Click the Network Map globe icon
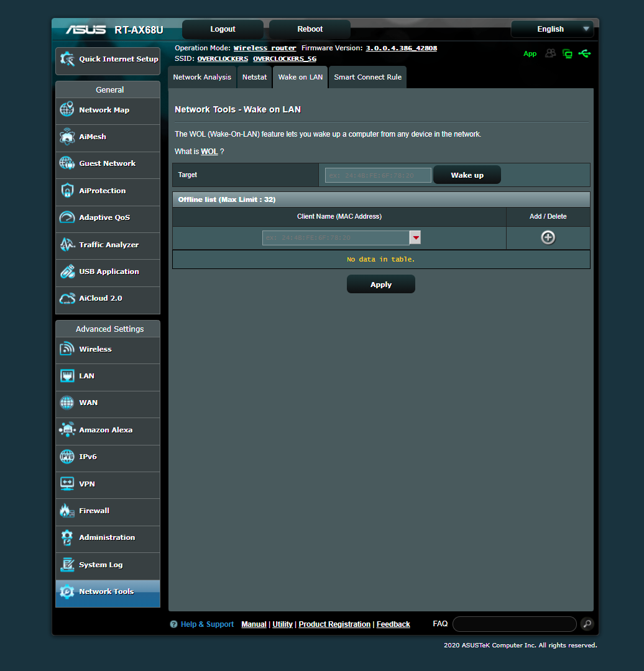This screenshot has height=671, width=644. [67, 109]
